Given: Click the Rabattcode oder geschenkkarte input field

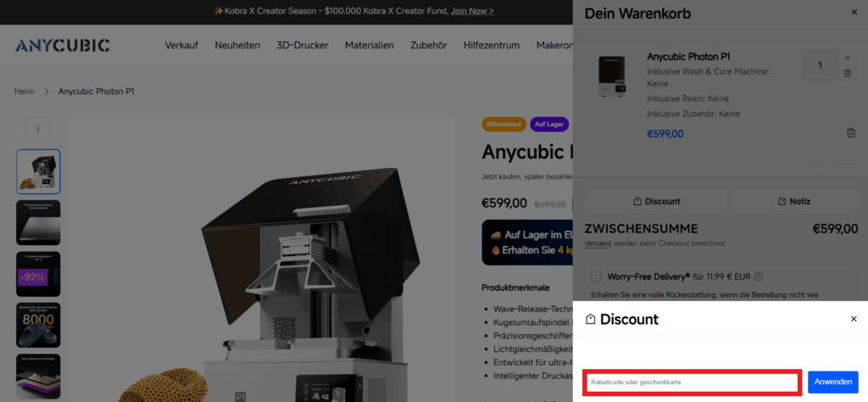Looking at the screenshot, I should (x=692, y=382).
